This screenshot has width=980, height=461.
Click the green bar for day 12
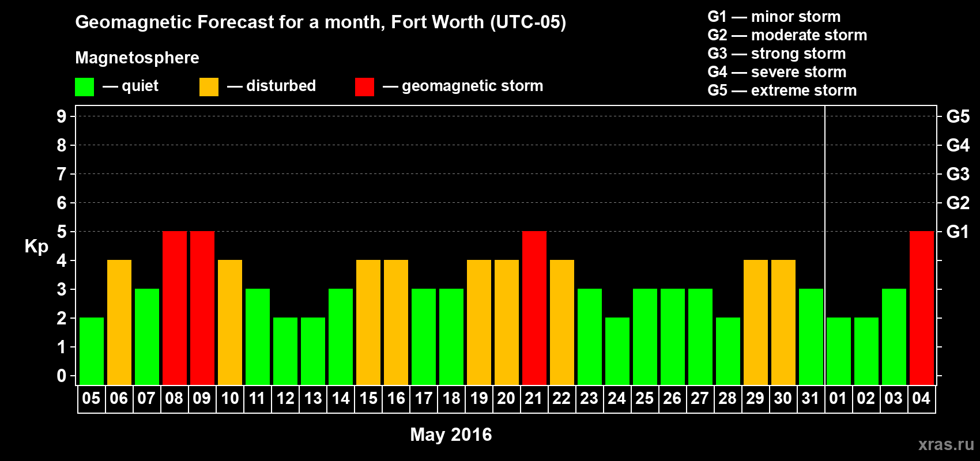click(x=285, y=351)
